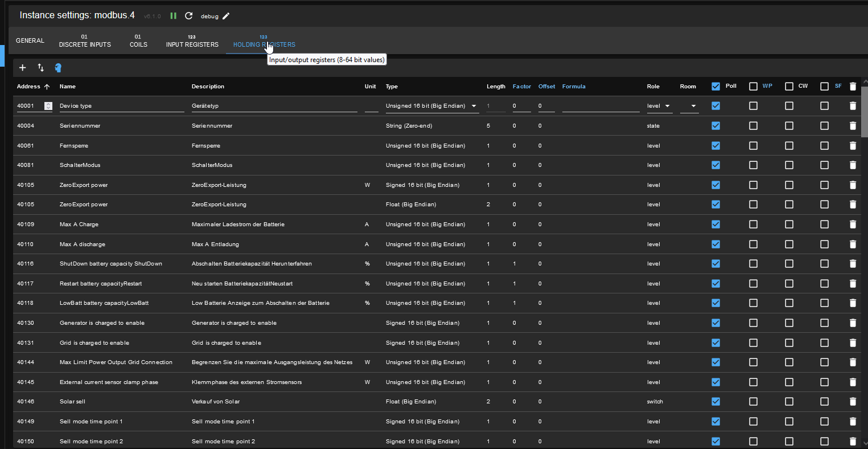868x449 pixels.
Task: Delete all rows using header trash icon
Action: click(853, 87)
